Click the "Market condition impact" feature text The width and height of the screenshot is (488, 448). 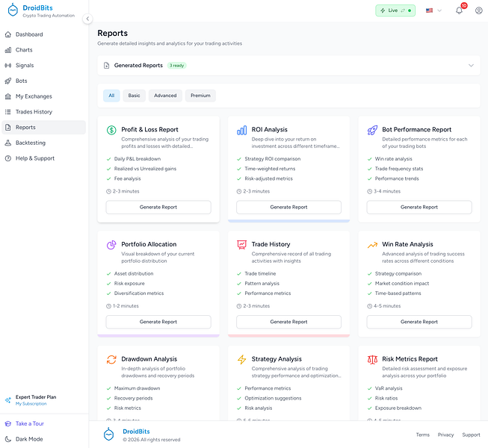[x=402, y=284]
